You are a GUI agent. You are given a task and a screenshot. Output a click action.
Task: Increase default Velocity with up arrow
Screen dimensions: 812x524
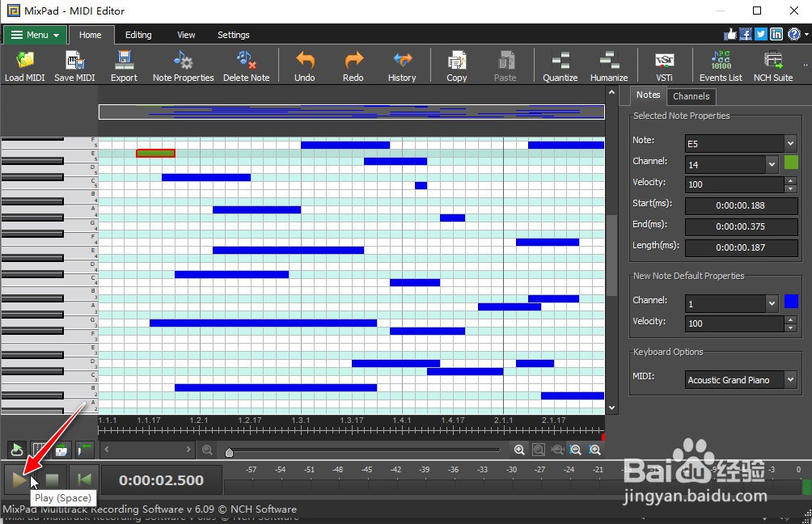tap(790, 319)
